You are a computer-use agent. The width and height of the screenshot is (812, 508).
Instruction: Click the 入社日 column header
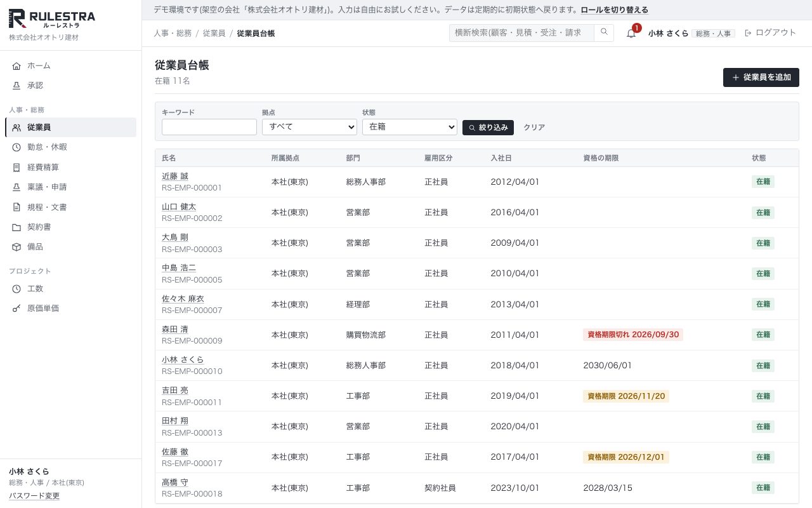[x=502, y=158]
